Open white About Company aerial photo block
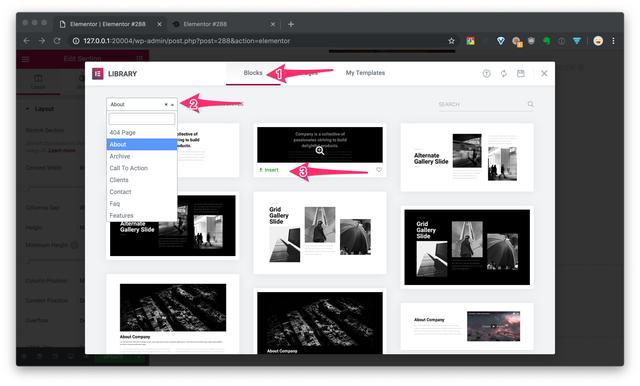The height and width of the screenshot is (386, 640). click(x=173, y=314)
